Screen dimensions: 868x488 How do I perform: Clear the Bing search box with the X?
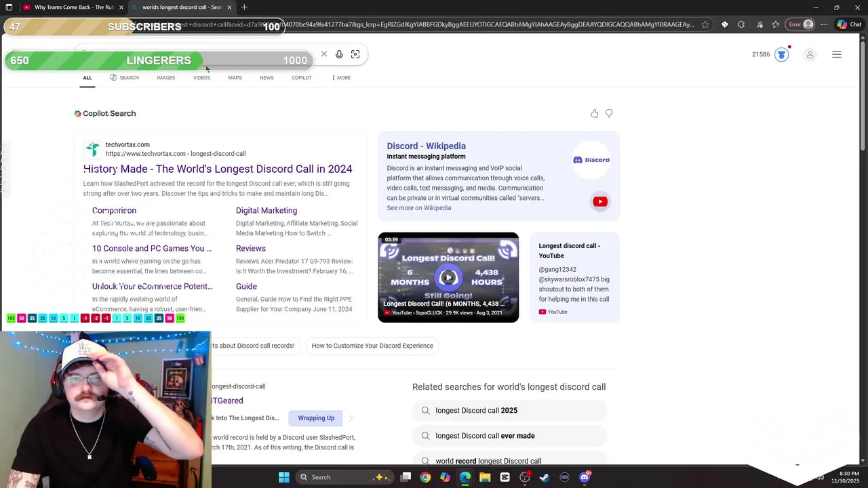point(324,54)
